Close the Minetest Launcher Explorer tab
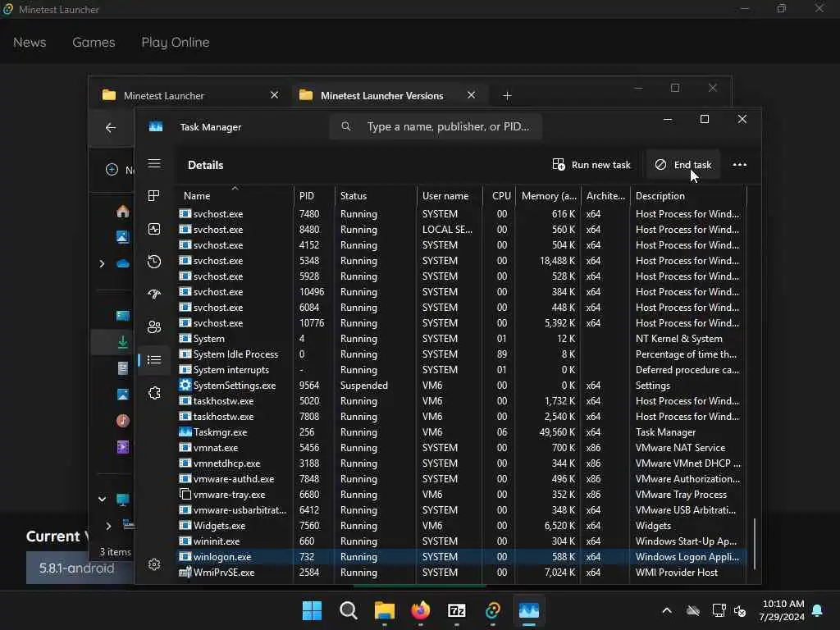The height and width of the screenshot is (630, 840). point(274,95)
